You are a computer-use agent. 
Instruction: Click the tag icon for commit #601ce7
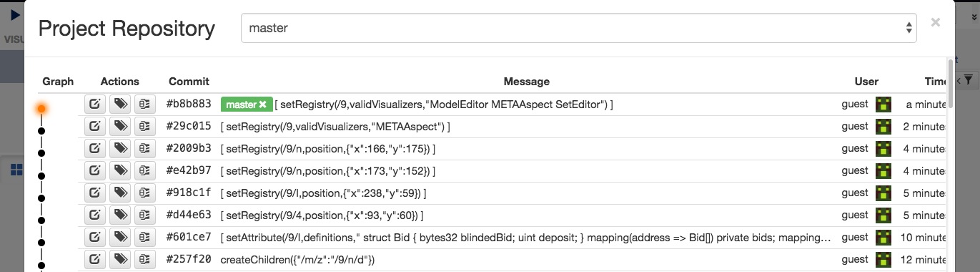(120, 238)
